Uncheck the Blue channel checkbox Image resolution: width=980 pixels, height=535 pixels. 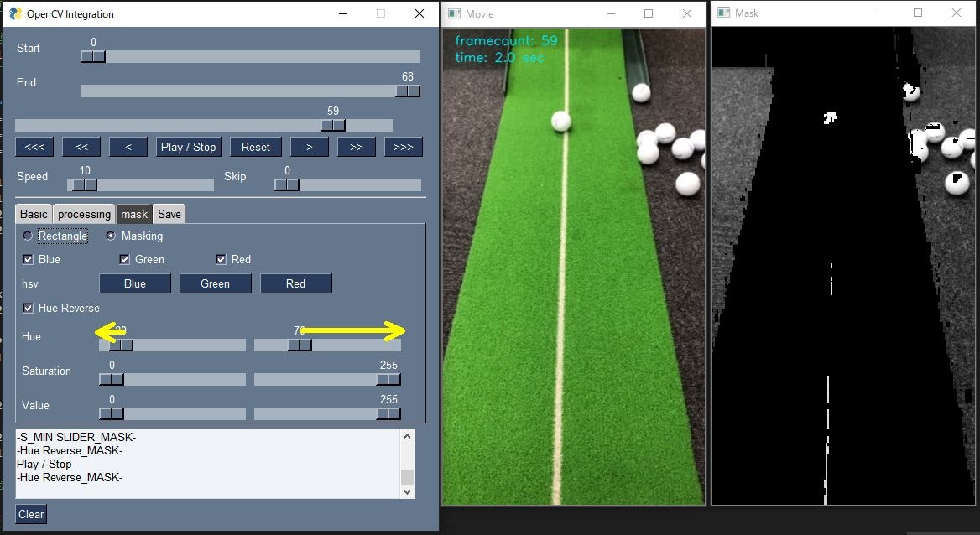28,259
